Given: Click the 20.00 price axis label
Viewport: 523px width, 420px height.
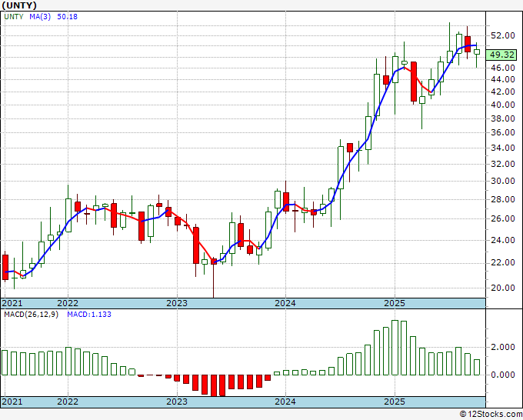Looking at the screenshot, I should (502, 288).
